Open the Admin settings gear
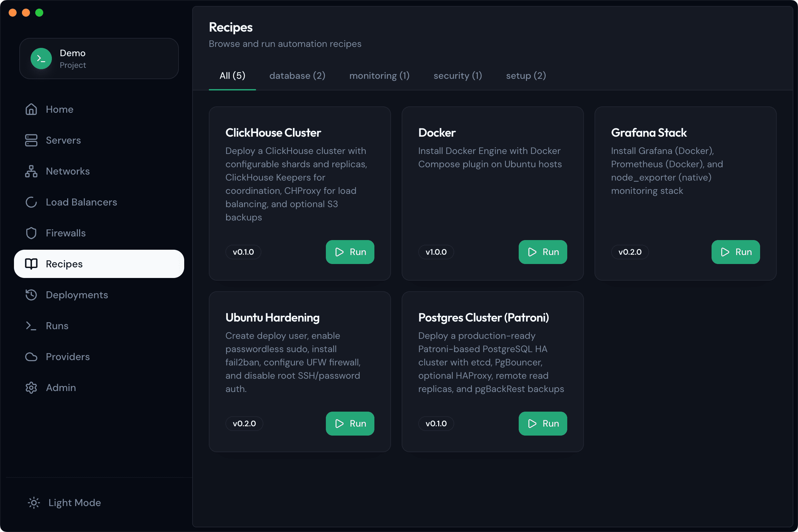 [x=31, y=387]
